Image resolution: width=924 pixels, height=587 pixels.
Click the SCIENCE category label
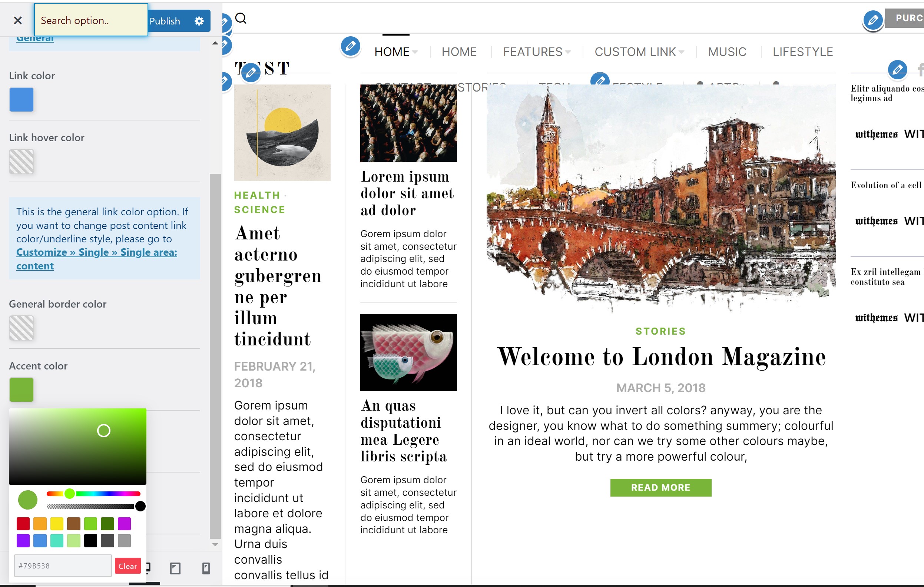[x=260, y=210]
